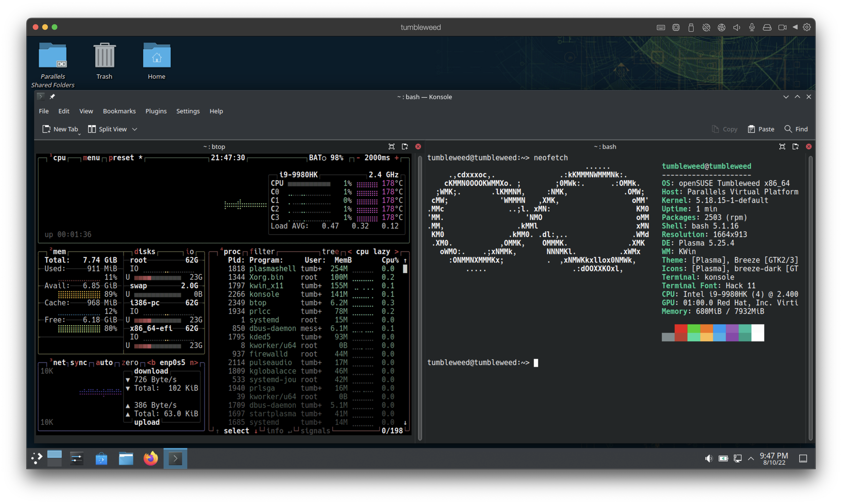Activate filter in btop proc box
This screenshot has height=504, width=842.
(x=262, y=251)
